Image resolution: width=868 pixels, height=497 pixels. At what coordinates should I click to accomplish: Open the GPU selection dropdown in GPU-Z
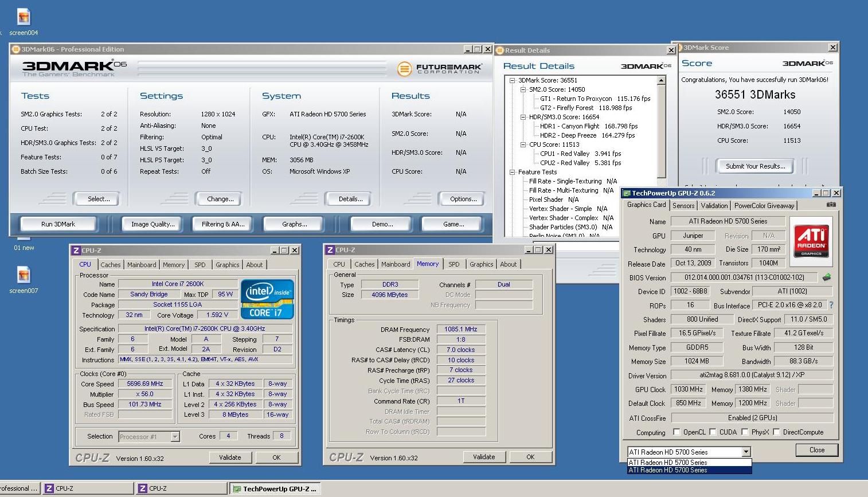click(x=746, y=452)
